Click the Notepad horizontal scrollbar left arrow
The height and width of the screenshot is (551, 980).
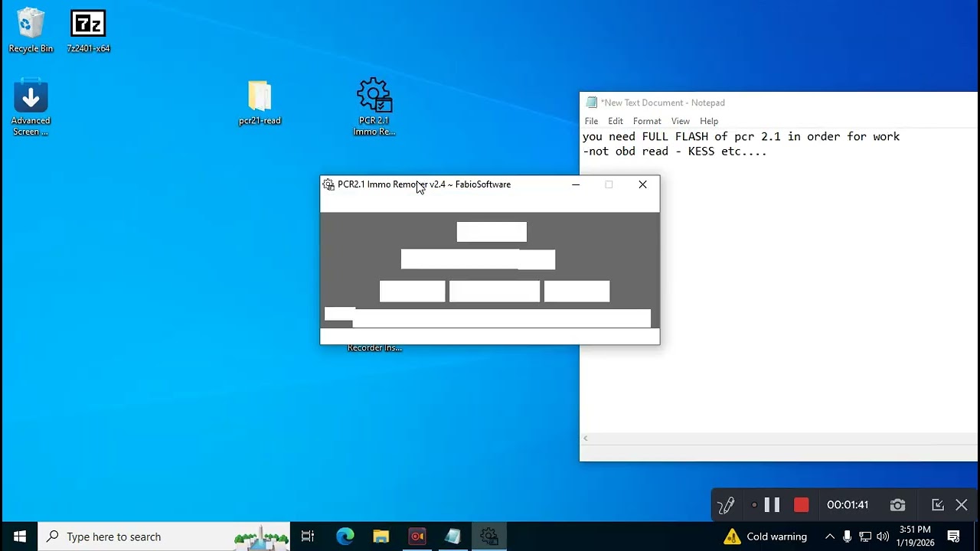pyautogui.click(x=586, y=439)
